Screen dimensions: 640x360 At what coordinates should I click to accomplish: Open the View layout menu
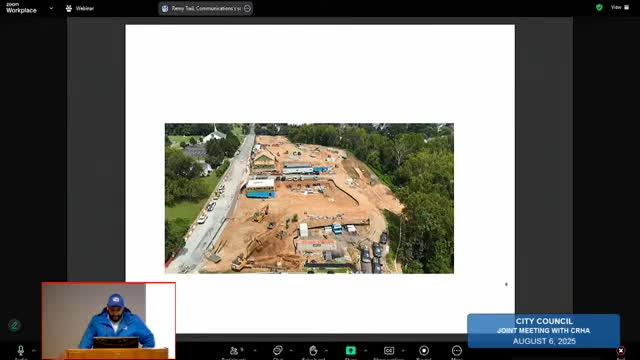pyautogui.click(x=620, y=7)
